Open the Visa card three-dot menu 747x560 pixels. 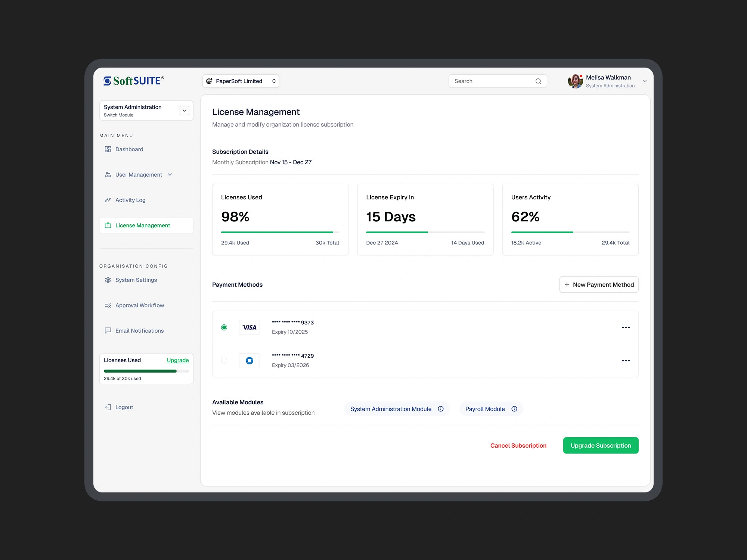pyautogui.click(x=626, y=327)
